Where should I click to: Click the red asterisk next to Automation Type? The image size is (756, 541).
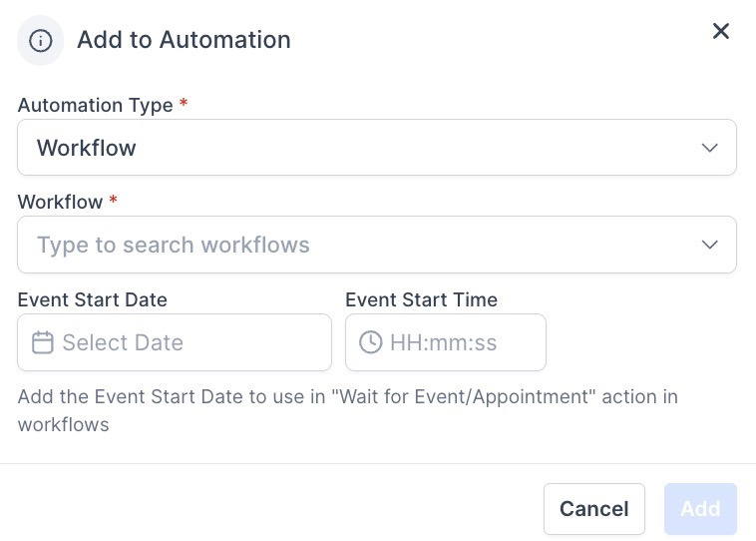pos(184,104)
